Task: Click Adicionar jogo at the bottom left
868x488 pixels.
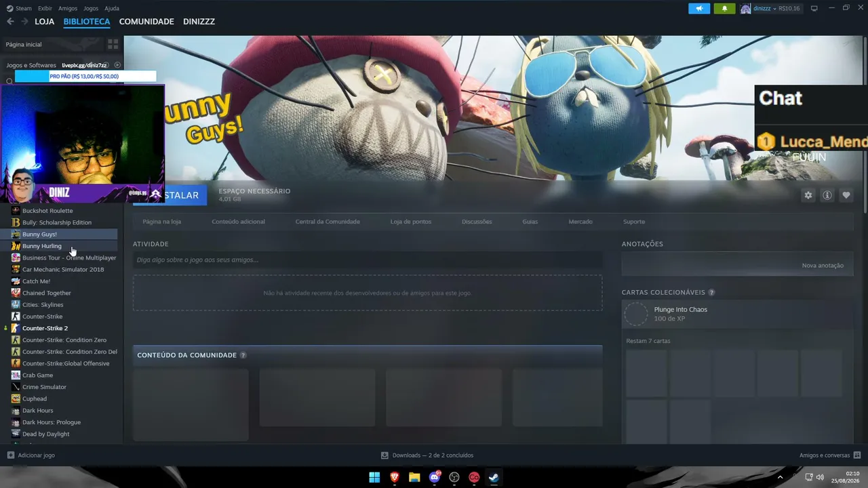Action: (31, 455)
